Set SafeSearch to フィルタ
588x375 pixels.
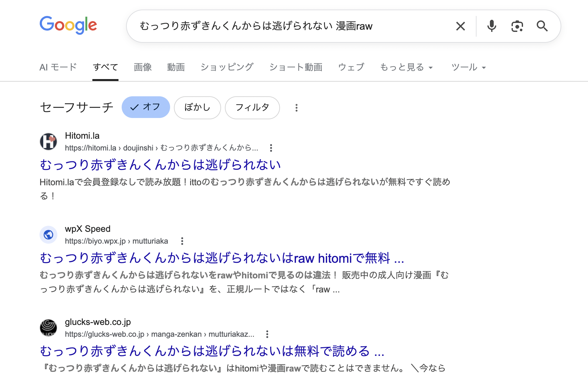click(x=252, y=107)
